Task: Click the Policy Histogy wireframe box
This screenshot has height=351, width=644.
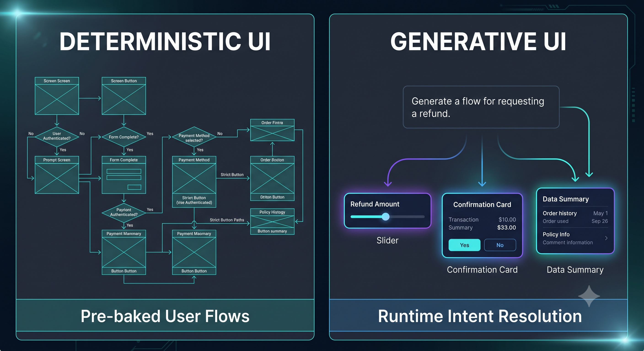Action: (x=272, y=222)
